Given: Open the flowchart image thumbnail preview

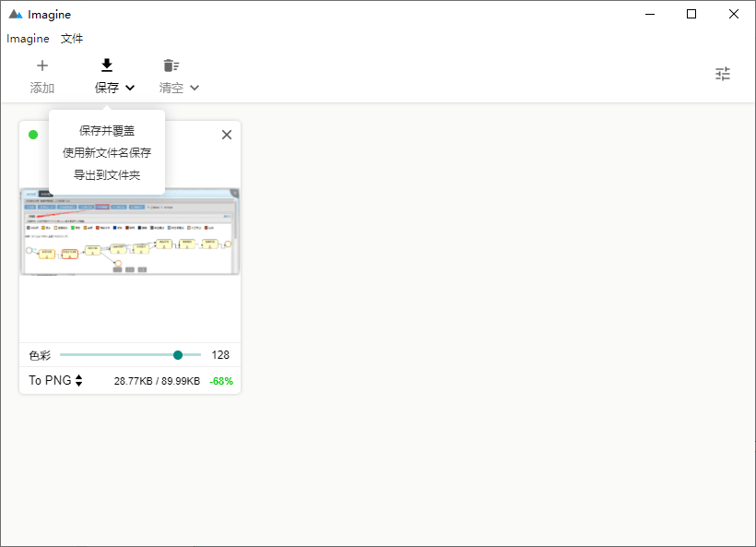Looking at the screenshot, I should point(129,232).
